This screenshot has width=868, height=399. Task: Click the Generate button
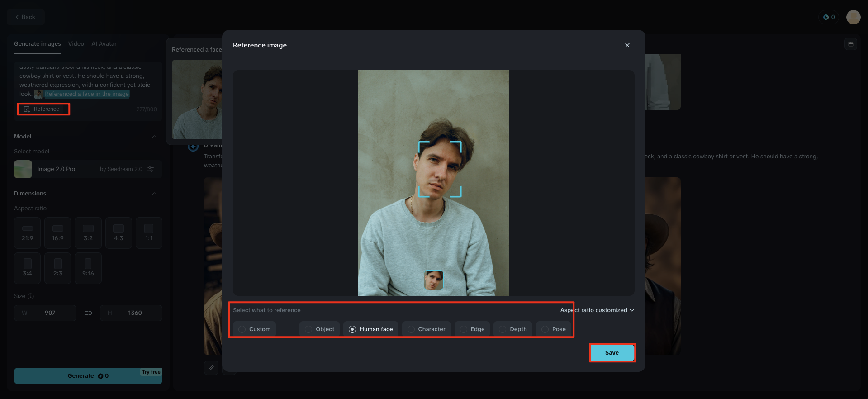[88, 376]
